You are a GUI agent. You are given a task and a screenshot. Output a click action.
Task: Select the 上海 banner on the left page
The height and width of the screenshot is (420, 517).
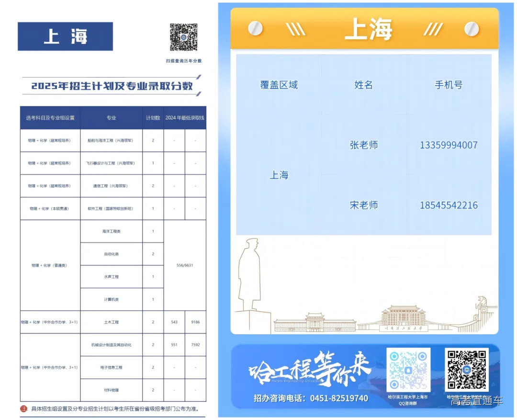point(65,36)
